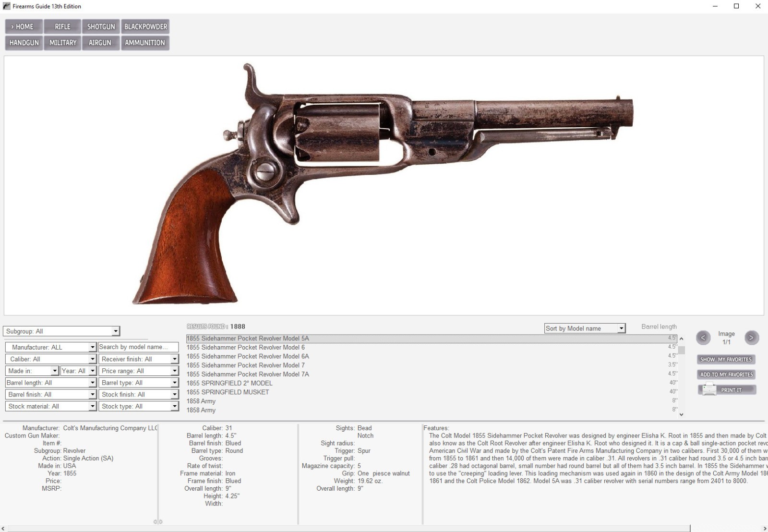Open the SHOTGUN category
This screenshot has width=768, height=532.
pyautogui.click(x=101, y=26)
